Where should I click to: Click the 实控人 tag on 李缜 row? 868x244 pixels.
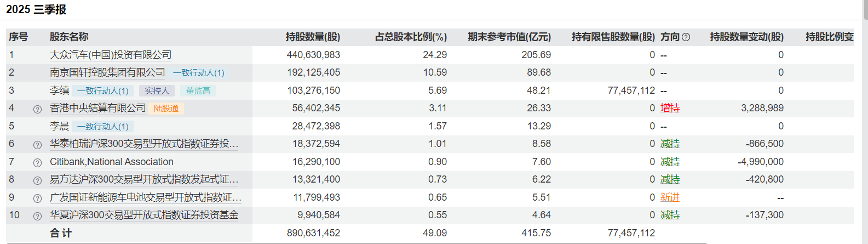click(x=157, y=91)
